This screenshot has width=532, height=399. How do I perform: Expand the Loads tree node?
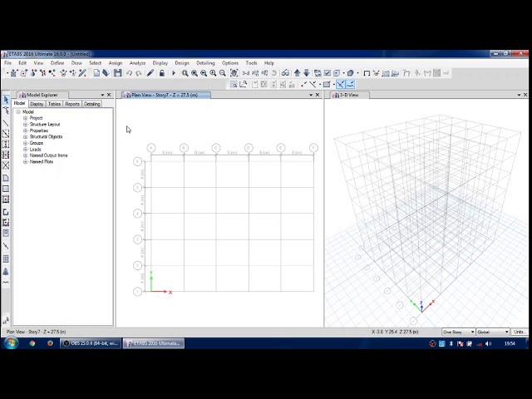point(26,150)
